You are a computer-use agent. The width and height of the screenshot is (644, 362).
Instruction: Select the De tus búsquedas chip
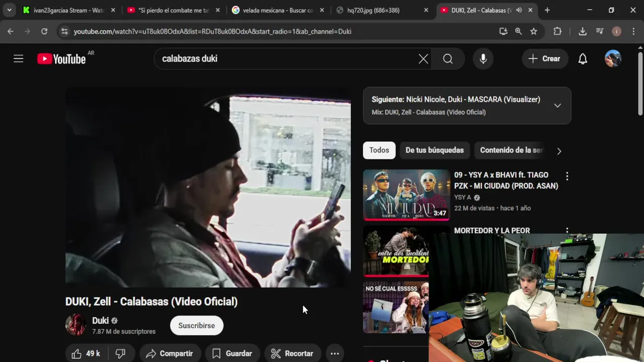[435, 150]
